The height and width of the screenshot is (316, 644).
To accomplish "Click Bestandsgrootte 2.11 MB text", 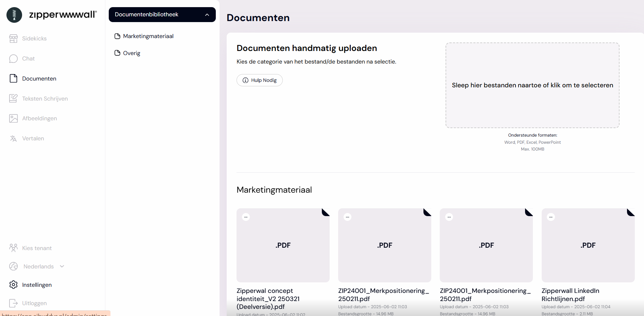I will tap(567, 314).
